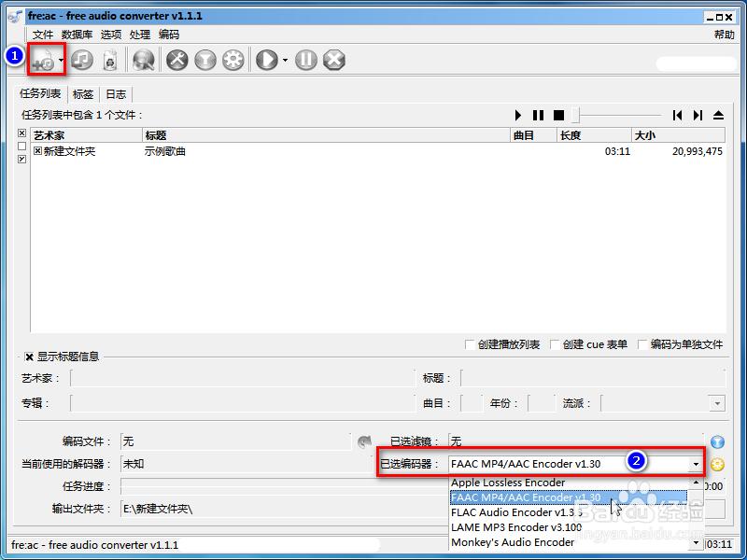Open general settings via the wrench icon

coord(176,59)
